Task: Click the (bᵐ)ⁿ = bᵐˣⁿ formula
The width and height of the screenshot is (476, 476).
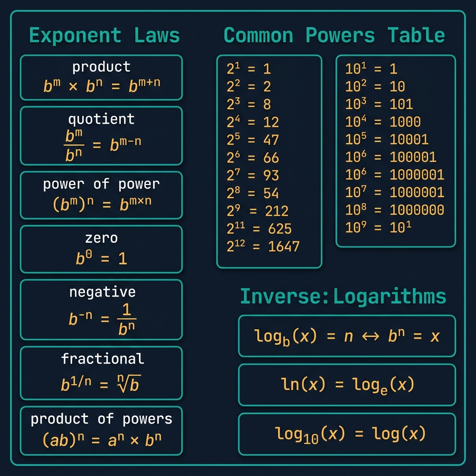Action: [102, 204]
